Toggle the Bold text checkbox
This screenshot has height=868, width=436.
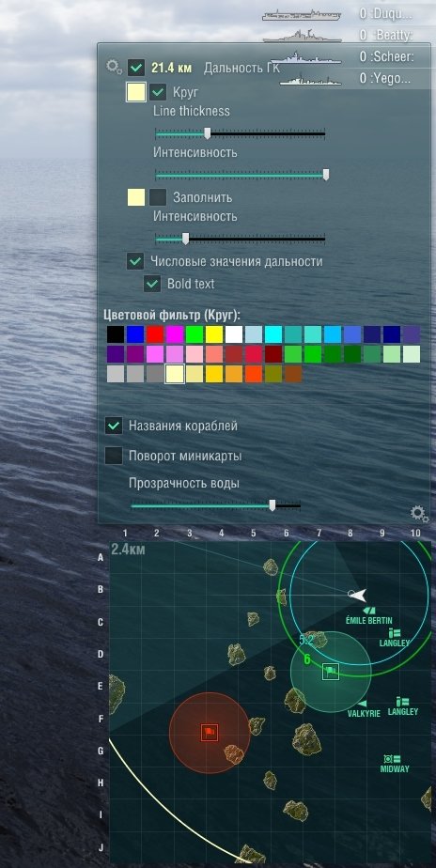coord(152,284)
